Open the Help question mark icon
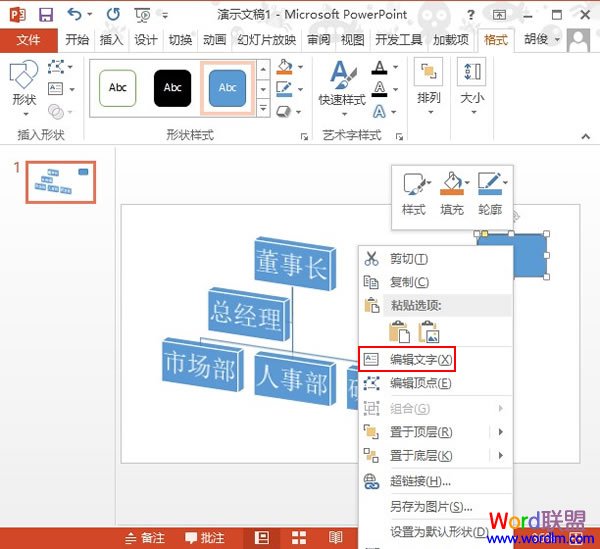The image size is (600, 549). (x=471, y=15)
